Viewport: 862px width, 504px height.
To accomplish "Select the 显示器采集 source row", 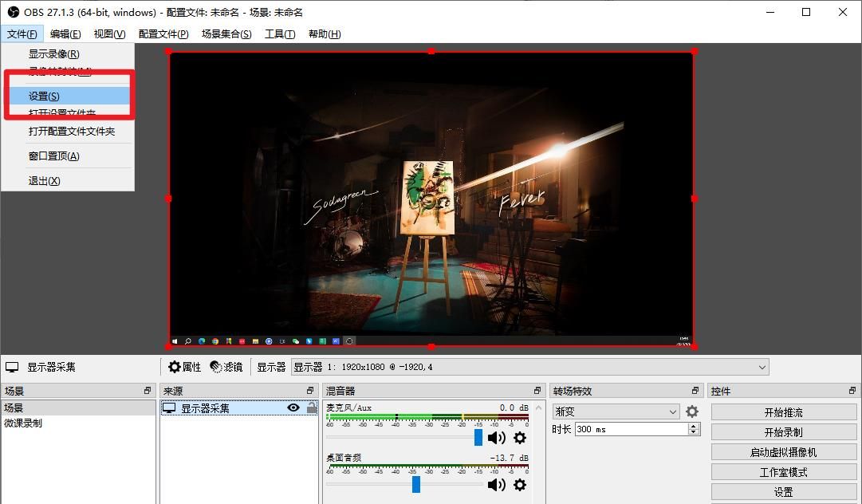I will click(239, 408).
